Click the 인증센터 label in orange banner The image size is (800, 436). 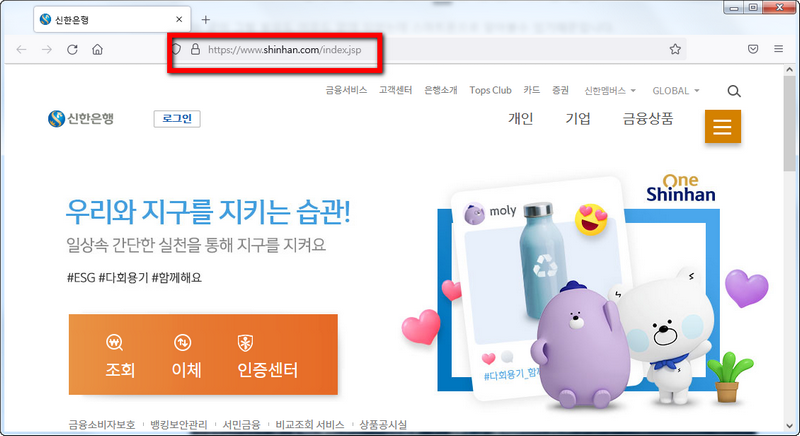pyautogui.click(x=268, y=370)
